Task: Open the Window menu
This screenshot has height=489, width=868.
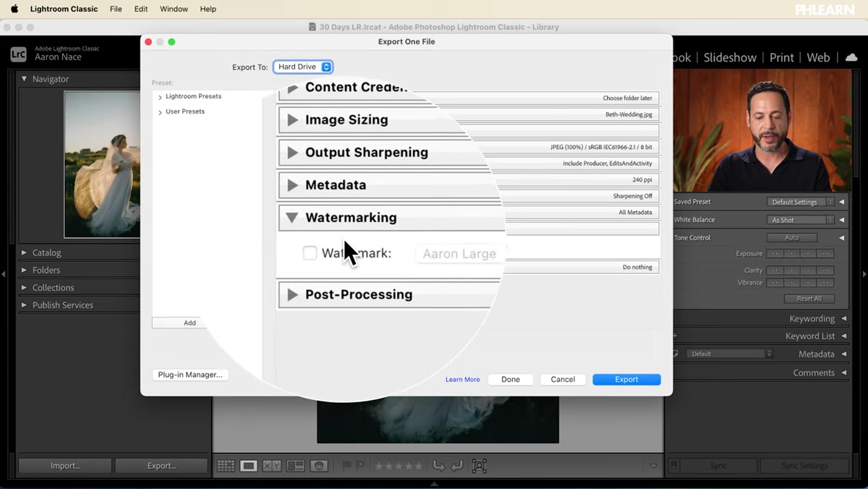Action: pyautogui.click(x=174, y=9)
